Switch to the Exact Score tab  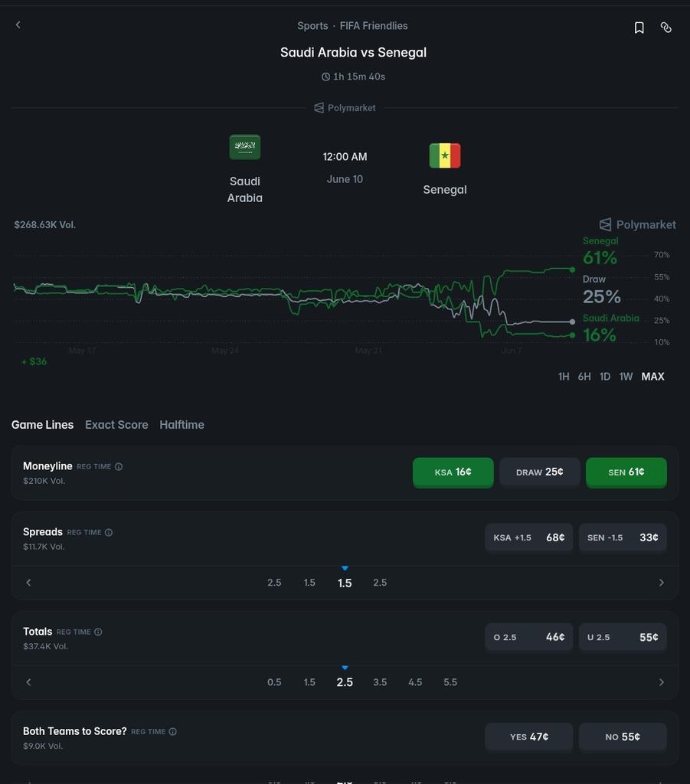click(116, 424)
